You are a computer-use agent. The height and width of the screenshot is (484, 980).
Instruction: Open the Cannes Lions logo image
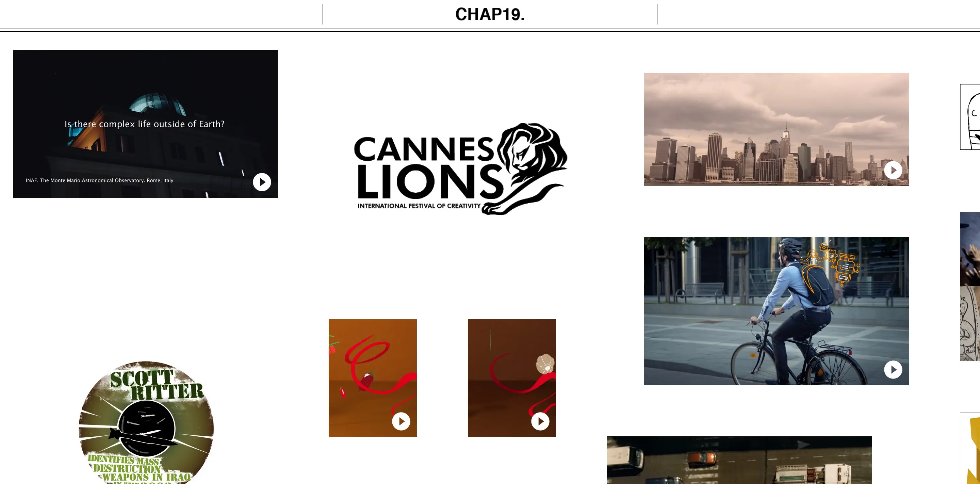click(x=460, y=168)
